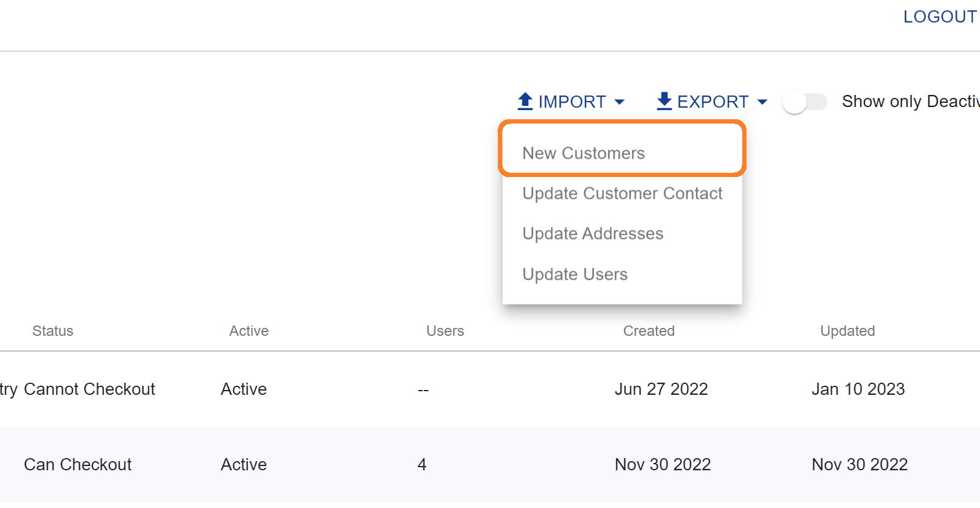This screenshot has height=508, width=980.
Task: Select Update Addresses menu entry
Action: point(622,234)
